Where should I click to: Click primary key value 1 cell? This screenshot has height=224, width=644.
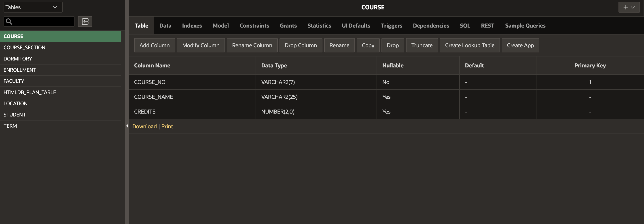[x=590, y=82]
